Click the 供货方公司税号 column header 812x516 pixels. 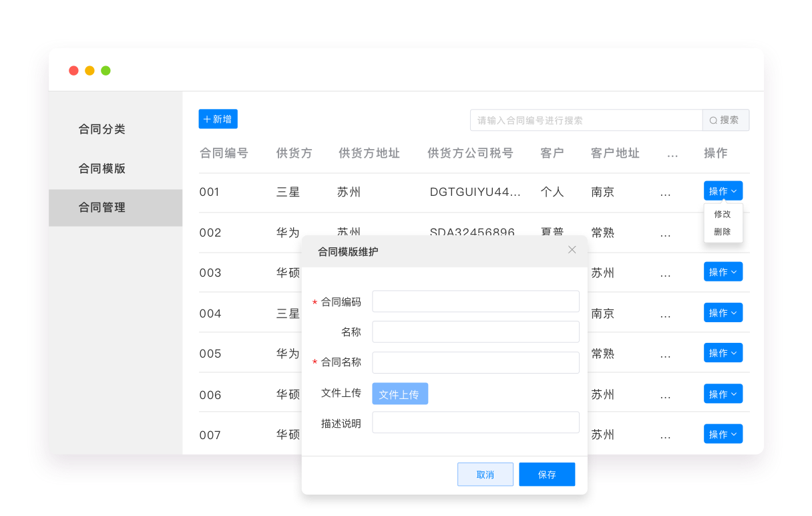(x=470, y=153)
